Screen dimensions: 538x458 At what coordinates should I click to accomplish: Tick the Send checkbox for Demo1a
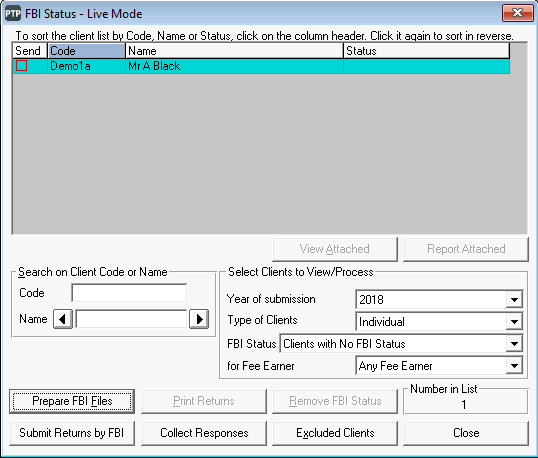pyautogui.click(x=21, y=66)
